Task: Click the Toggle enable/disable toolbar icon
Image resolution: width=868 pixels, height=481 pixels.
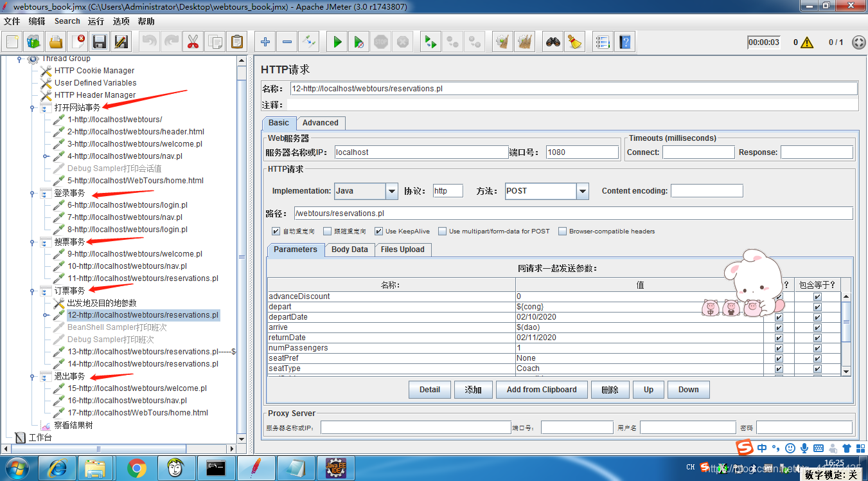Action: click(x=309, y=42)
